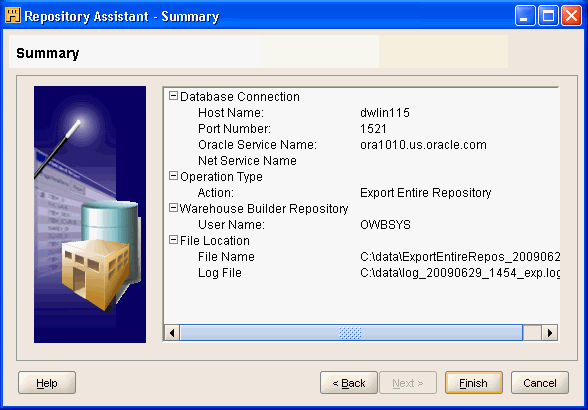This screenshot has height=410, width=588.
Task: Collapse the Operation Type section
Action: 173,176
